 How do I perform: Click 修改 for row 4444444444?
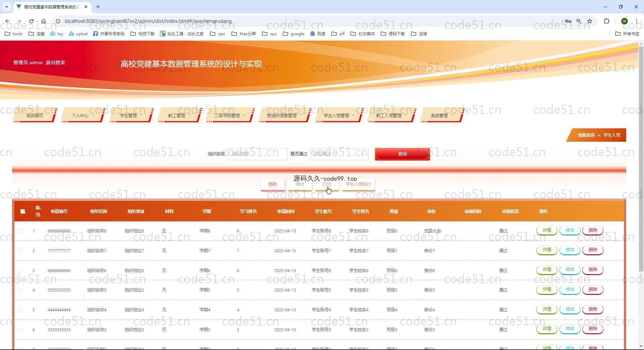click(570, 309)
